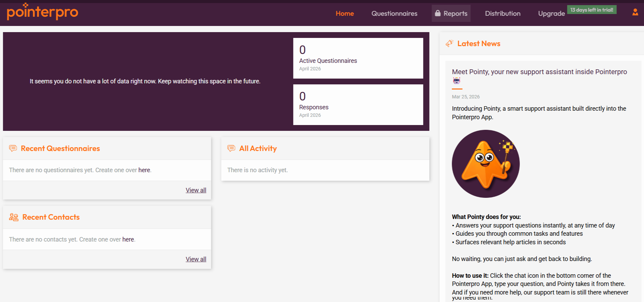View all recent questionnaires
Image resolution: width=644 pixels, height=302 pixels.
196,190
